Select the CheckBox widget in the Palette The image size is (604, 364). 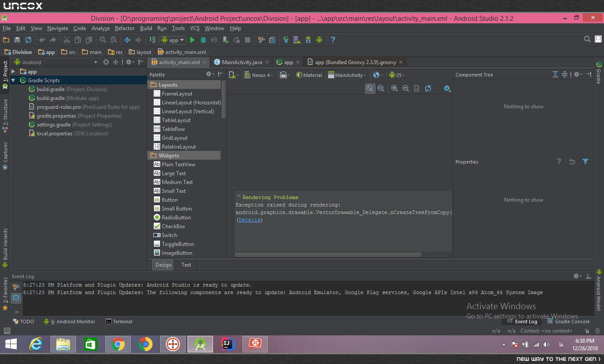[169, 226]
